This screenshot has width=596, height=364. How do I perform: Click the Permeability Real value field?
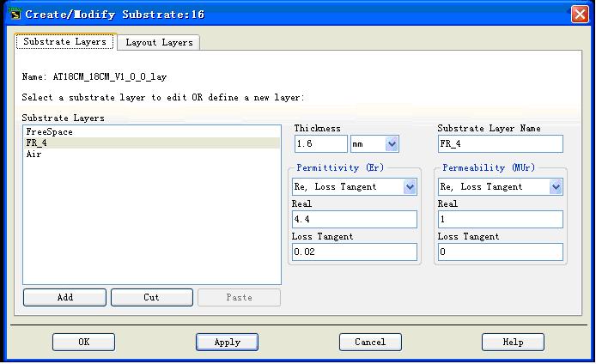pos(500,219)
